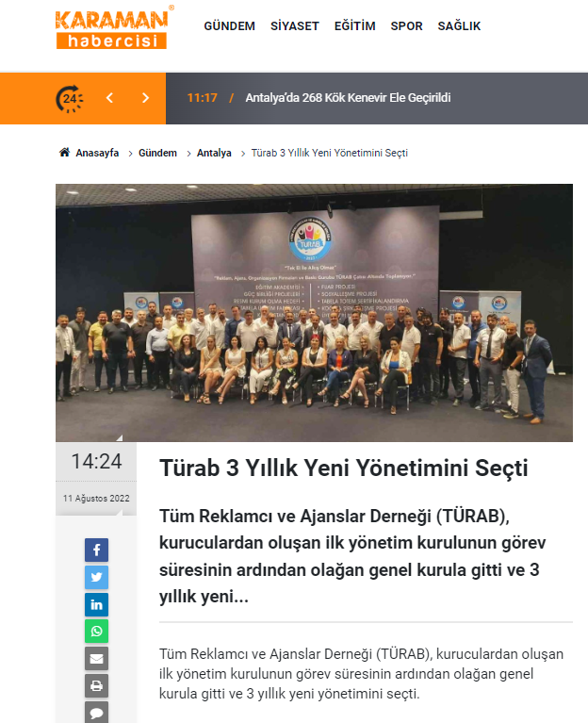Open the GÜNDEM menu item
Screen dimensions: 588x723
(230, 26)
